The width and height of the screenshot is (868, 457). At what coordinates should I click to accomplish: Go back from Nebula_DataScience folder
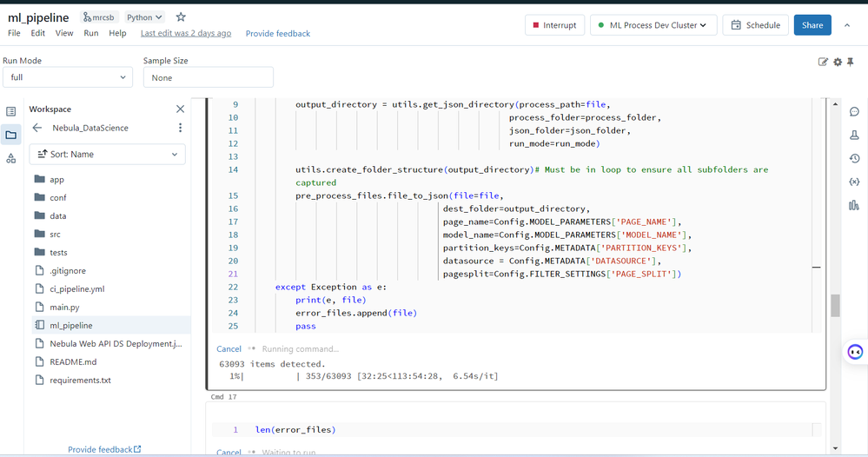point(37,128)
